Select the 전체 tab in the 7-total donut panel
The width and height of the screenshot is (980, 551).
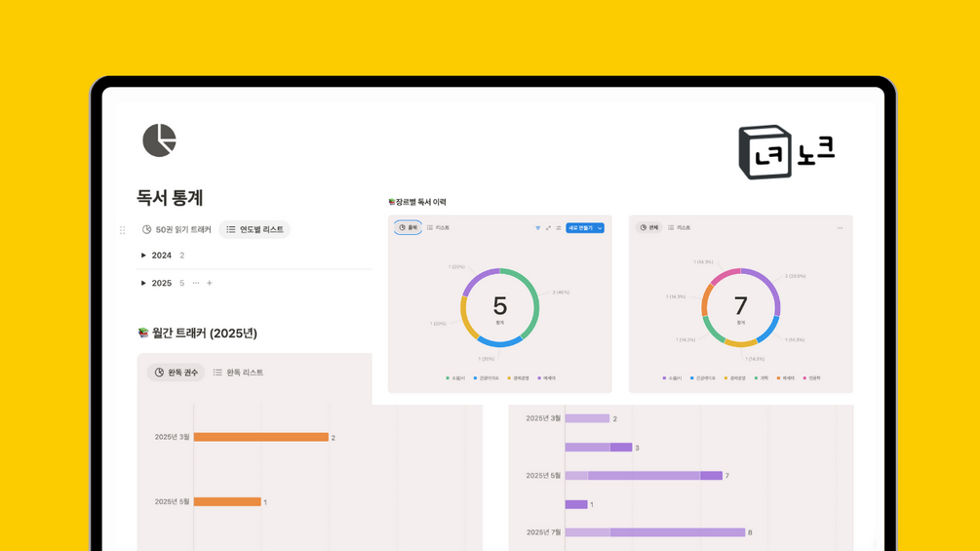[x=648, y=228]
